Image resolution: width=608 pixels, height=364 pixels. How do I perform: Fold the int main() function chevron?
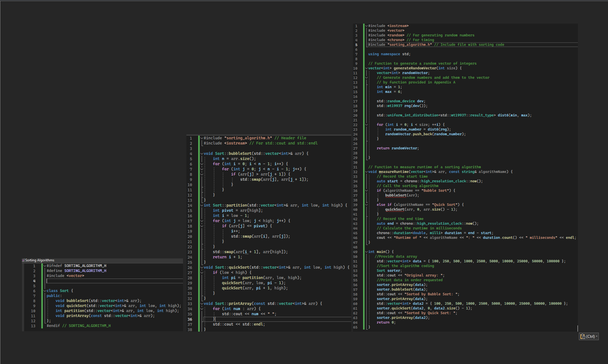pos(366,252)
